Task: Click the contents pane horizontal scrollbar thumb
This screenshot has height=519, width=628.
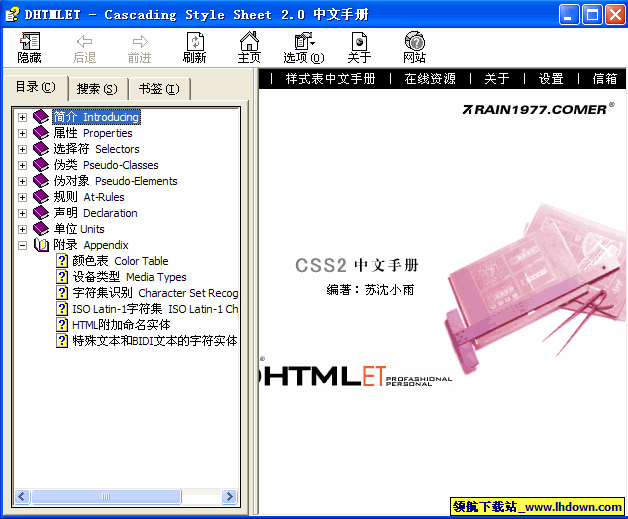Action: (106, 497)
